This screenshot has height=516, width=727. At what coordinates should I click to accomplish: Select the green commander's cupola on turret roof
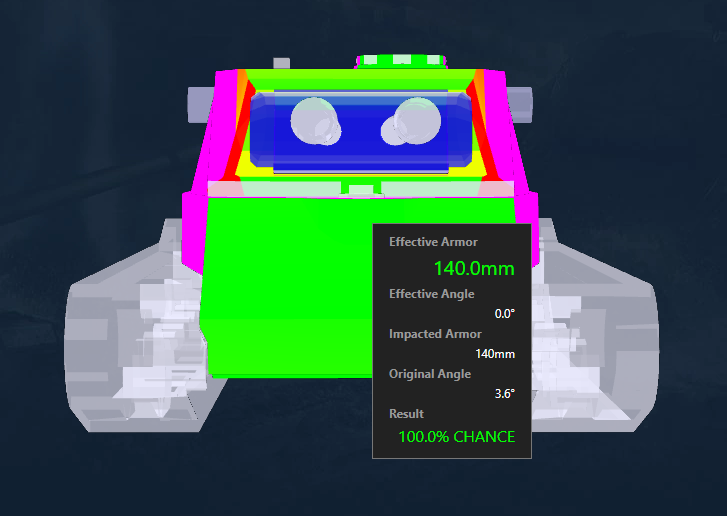click(x=402, y=61)
